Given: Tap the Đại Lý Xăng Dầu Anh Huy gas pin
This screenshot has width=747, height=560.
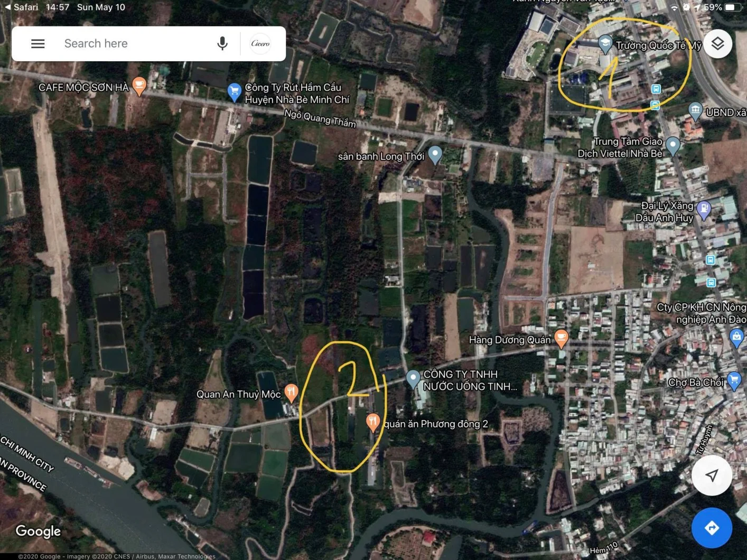Looking at the screenshot, I should pos(704,210).
